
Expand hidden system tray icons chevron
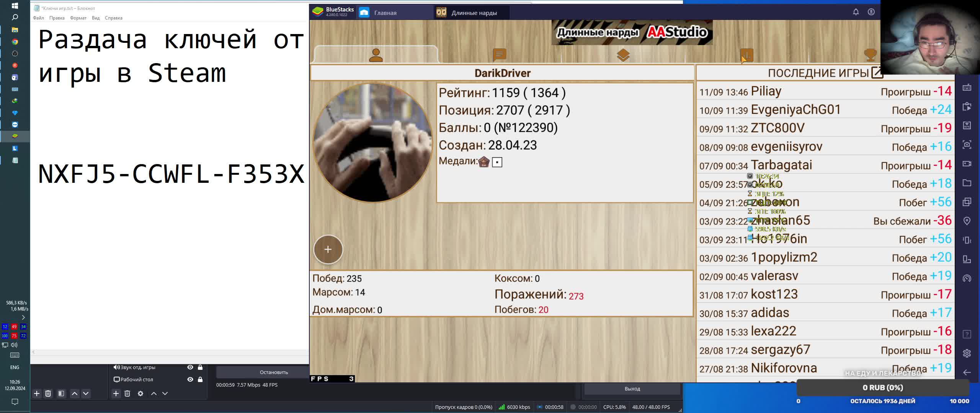23,317
